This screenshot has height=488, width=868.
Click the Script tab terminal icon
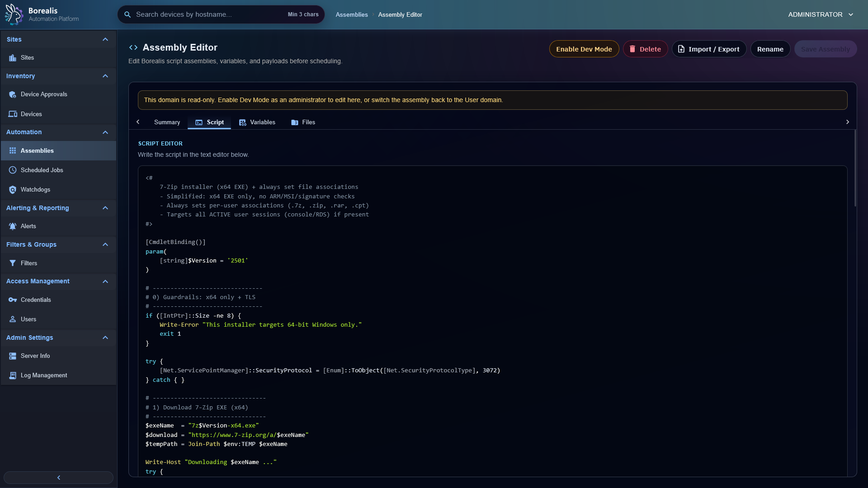[199, 122]
